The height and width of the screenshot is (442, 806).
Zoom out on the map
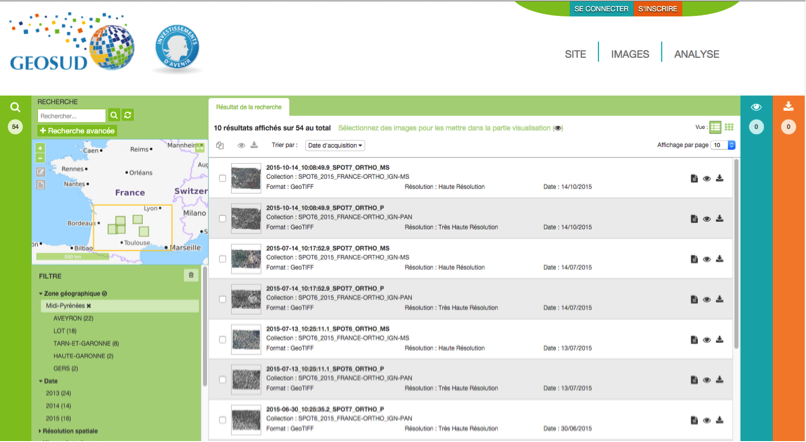(41, 158)
